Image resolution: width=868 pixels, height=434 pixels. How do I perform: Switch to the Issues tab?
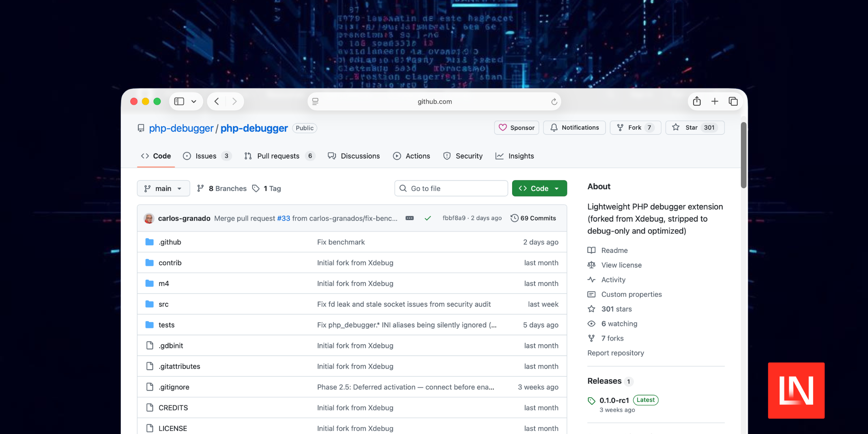[206, 156]
